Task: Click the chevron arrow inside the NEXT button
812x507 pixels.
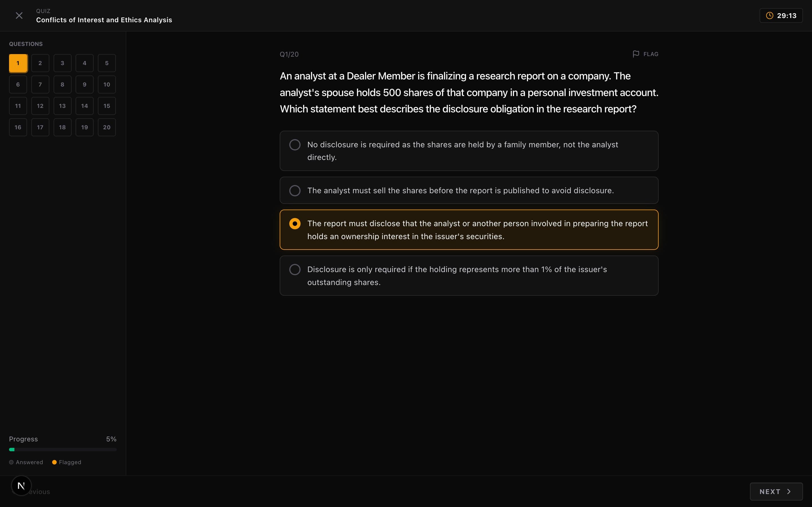Action: (x=789, y=491)
